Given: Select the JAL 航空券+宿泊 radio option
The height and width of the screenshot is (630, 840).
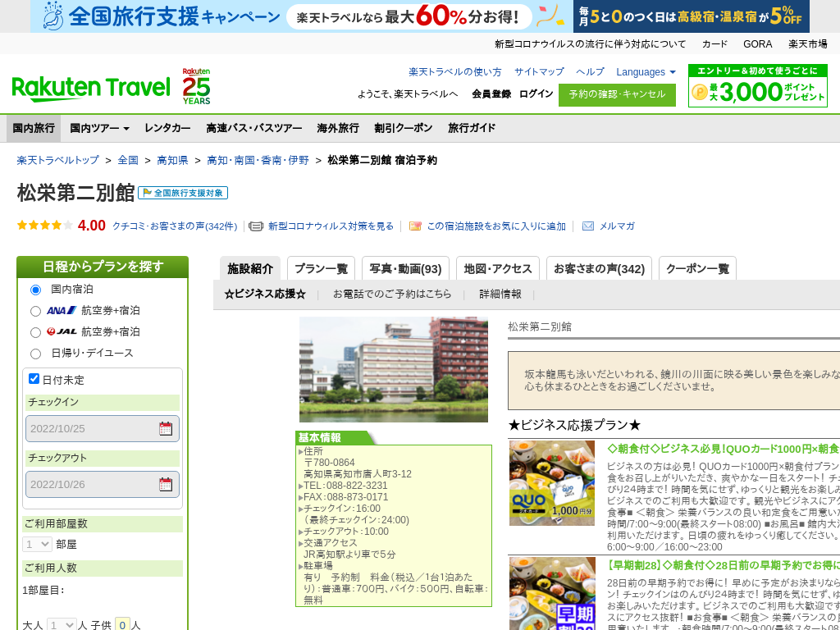Looking at the screenshot, I should [35, 333].
